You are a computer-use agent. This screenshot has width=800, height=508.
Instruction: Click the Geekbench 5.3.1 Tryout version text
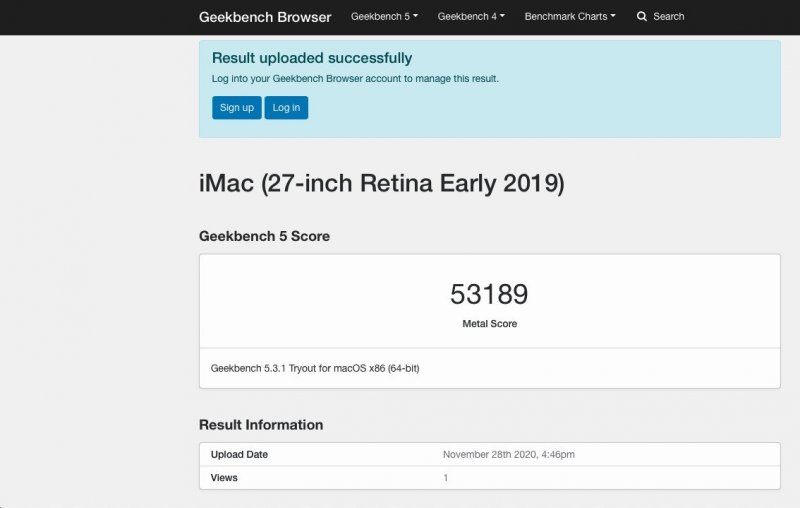315,369
